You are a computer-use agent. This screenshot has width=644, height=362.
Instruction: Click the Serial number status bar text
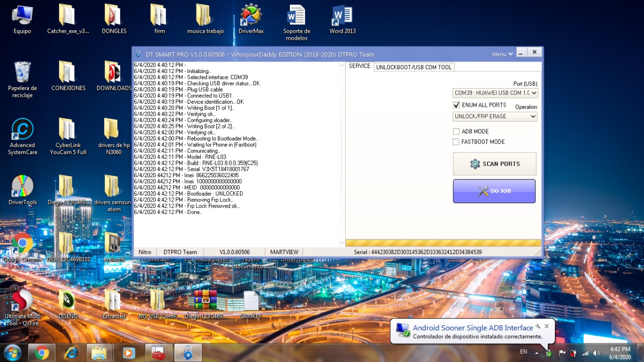418,252
